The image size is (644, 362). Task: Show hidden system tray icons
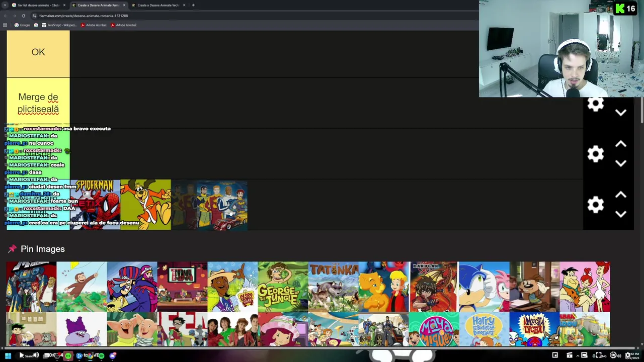click(x=578, y=355)
